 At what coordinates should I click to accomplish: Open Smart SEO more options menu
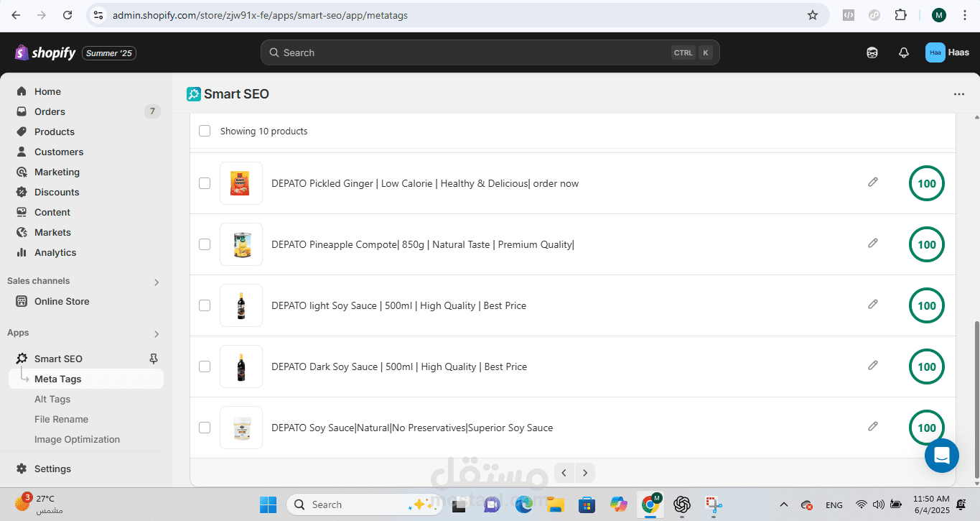click(959, 94)
